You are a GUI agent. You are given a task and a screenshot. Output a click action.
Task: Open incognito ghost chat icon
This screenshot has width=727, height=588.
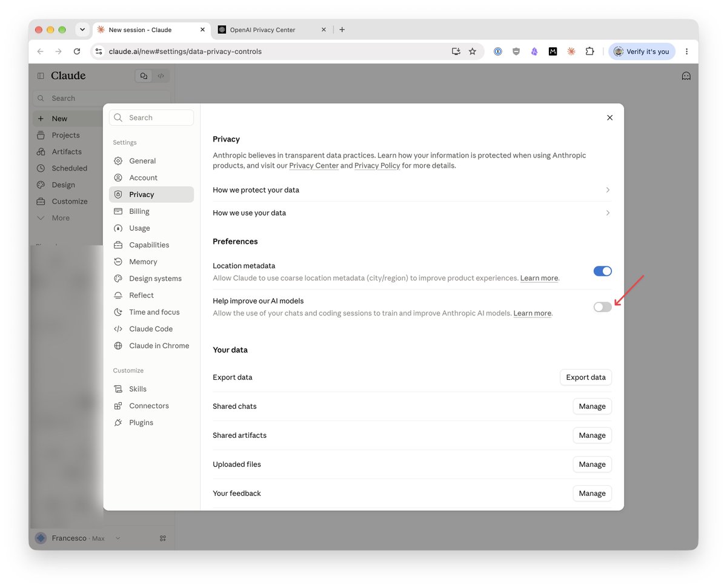686,76
